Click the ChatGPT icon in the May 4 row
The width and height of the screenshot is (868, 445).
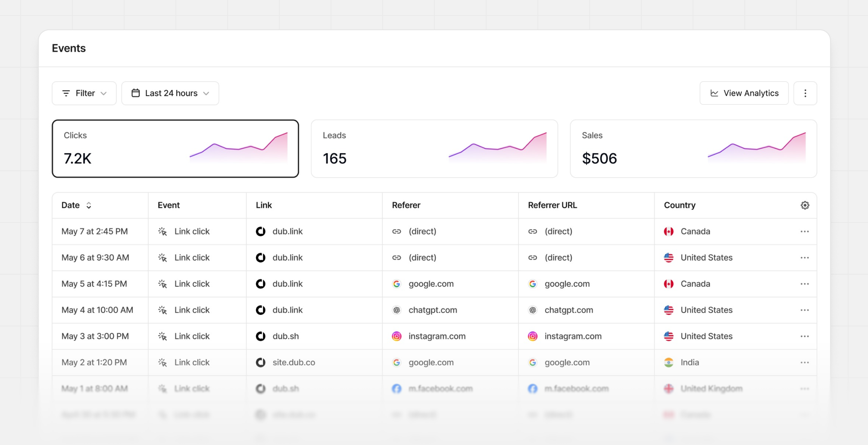(x=397, y=310)
